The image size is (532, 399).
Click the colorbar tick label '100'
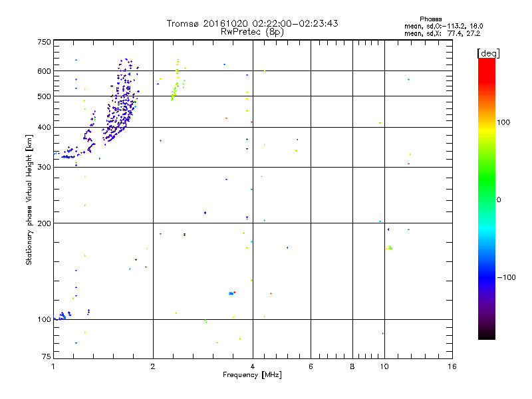click(503, 122)
